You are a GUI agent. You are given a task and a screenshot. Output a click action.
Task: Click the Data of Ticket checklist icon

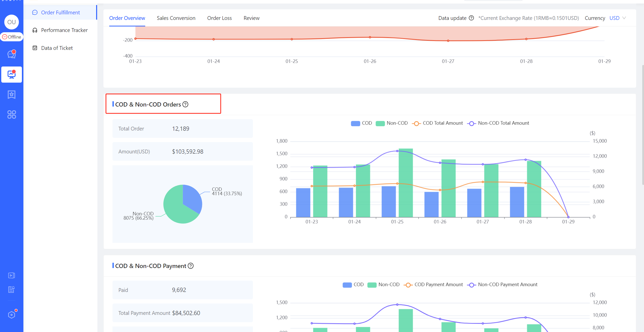(35, 48)
